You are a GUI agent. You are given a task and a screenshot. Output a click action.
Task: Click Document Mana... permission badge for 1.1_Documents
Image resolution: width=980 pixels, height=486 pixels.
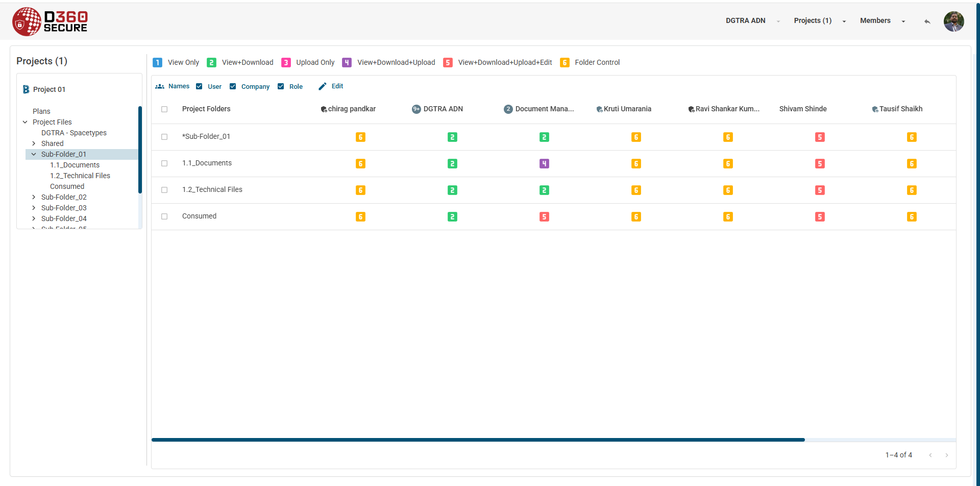[x=544, y=164]
